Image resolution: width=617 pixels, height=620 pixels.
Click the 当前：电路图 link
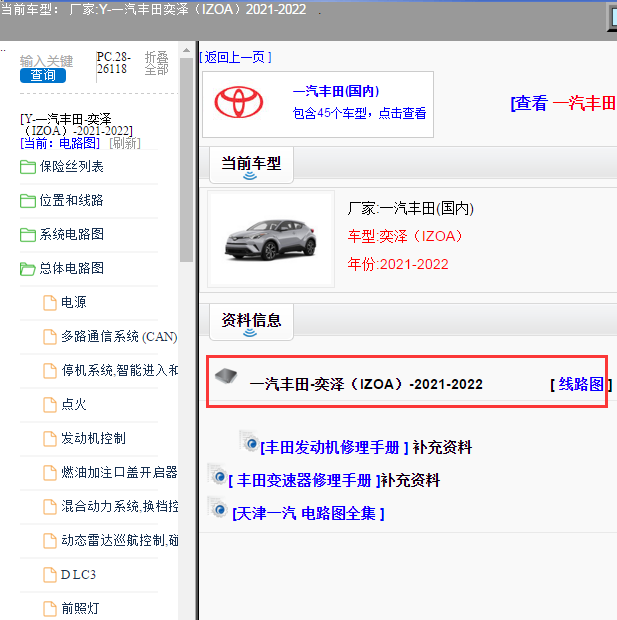click(60, 143)
